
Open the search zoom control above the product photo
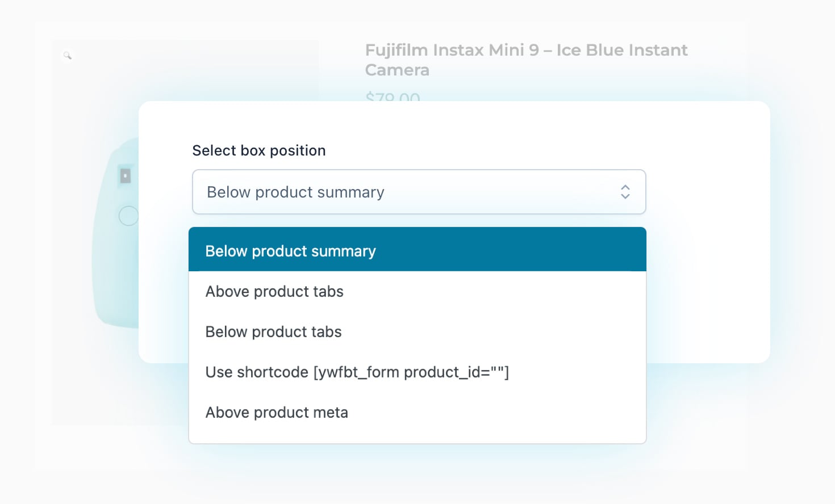pos(68,55)
